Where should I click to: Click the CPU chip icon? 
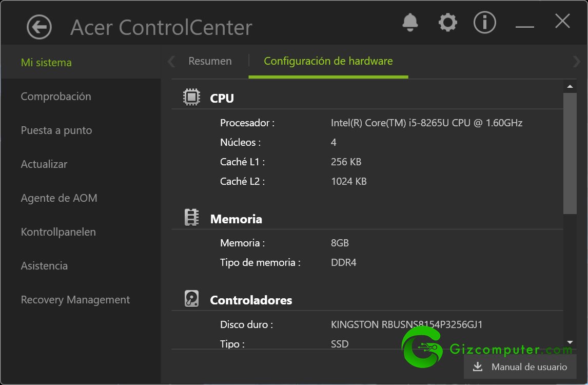pos(191,97)
